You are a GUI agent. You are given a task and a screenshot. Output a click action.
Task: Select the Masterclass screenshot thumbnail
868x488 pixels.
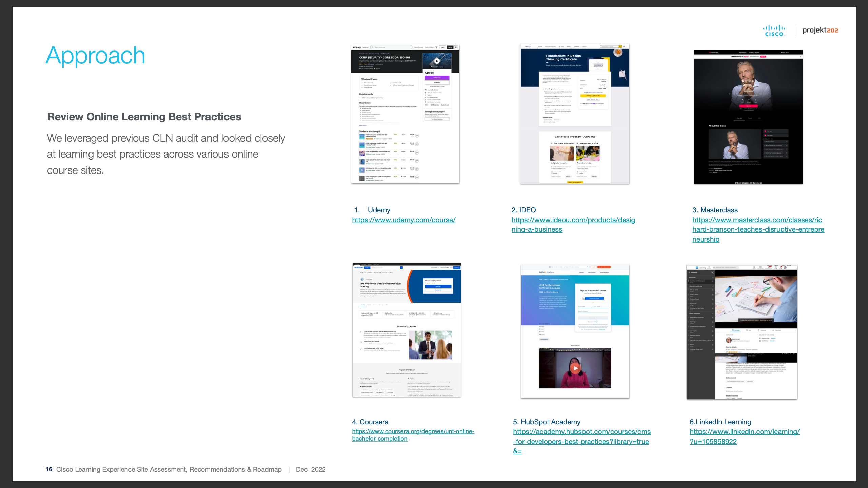coord(748,117)
